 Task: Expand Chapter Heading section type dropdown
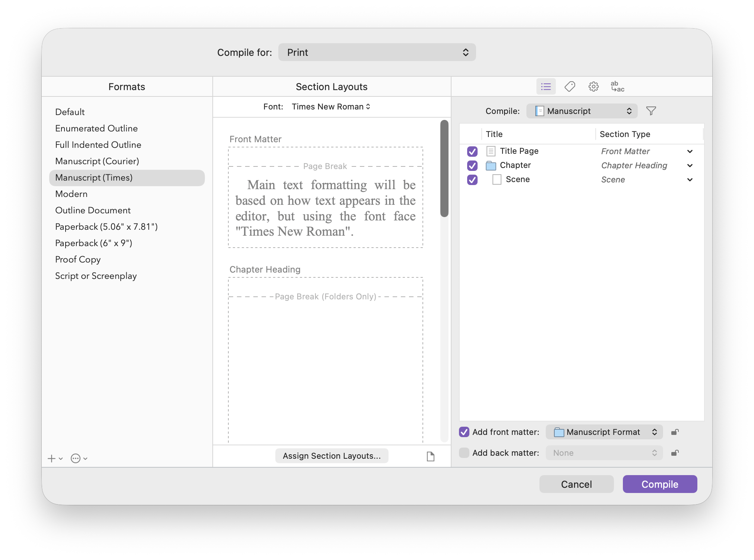[x=690, y=165]
